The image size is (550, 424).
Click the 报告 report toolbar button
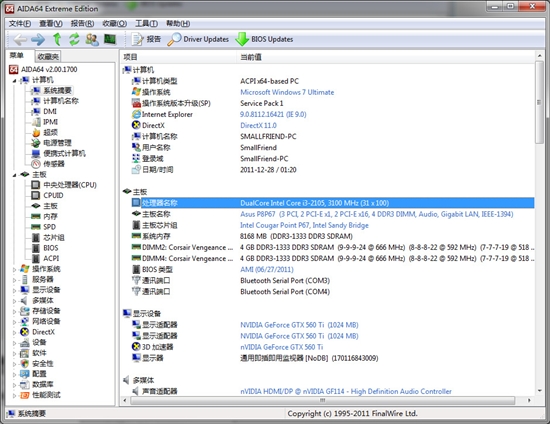coord(146,39)
